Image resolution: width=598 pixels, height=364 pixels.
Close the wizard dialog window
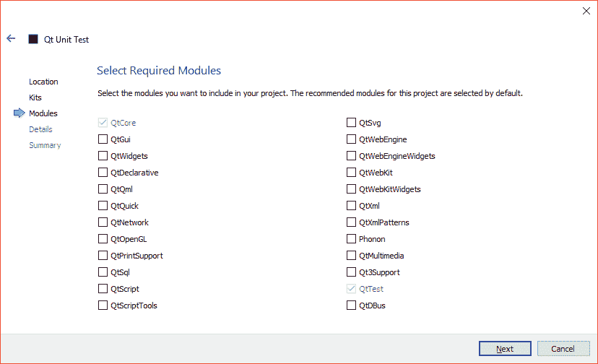pyautogui.click(x=585, y=11)
